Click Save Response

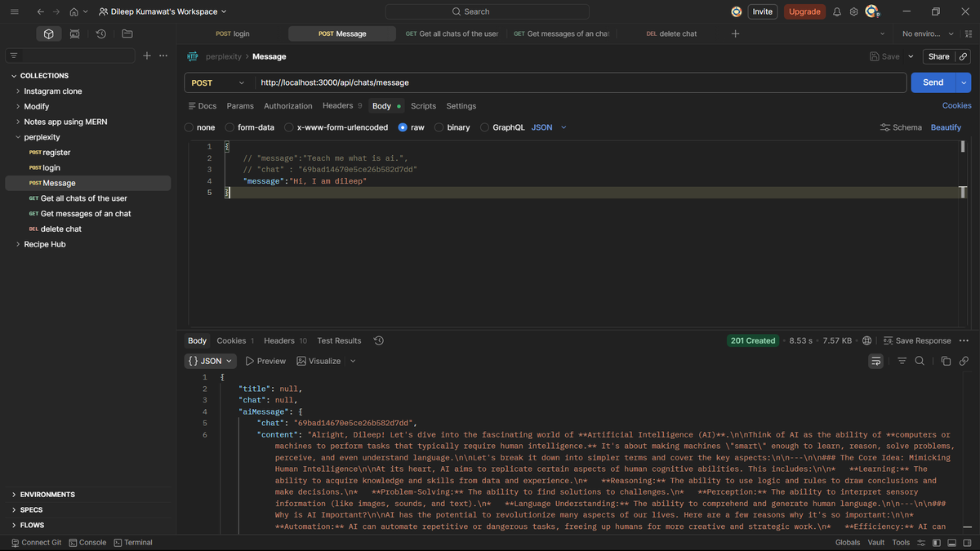pyautogui.click(x=916, y=340)
